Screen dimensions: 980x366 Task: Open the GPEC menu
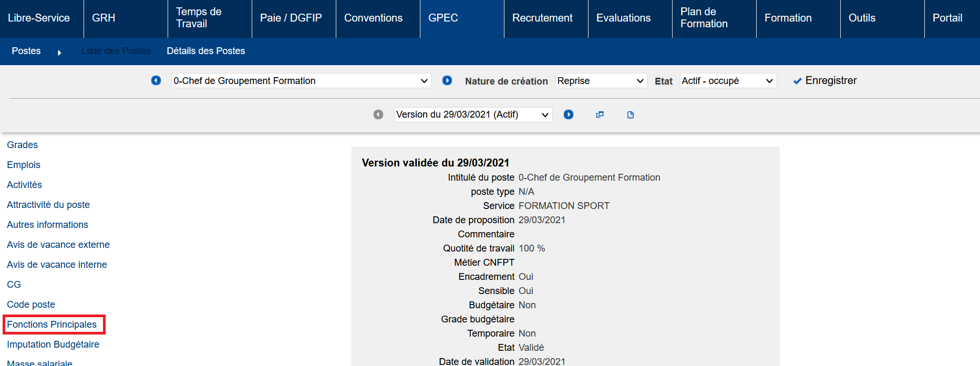click(x=443, y=18)
